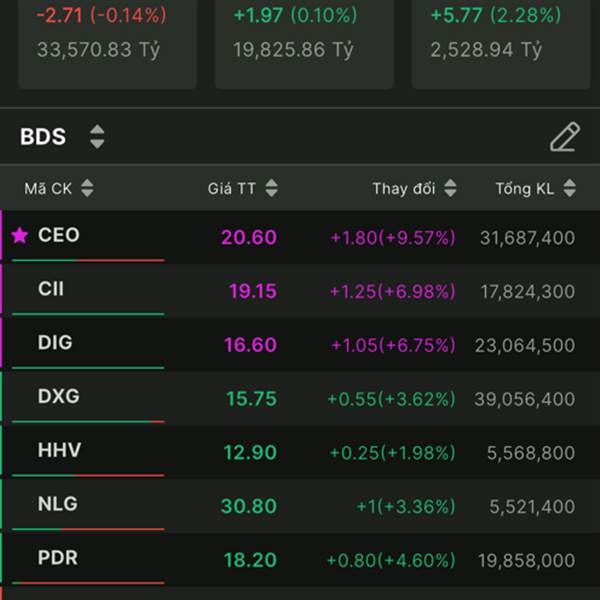Click CEO price 20.60
The height and width of the screenshot is (600, 600).
[x=249, y=237]
